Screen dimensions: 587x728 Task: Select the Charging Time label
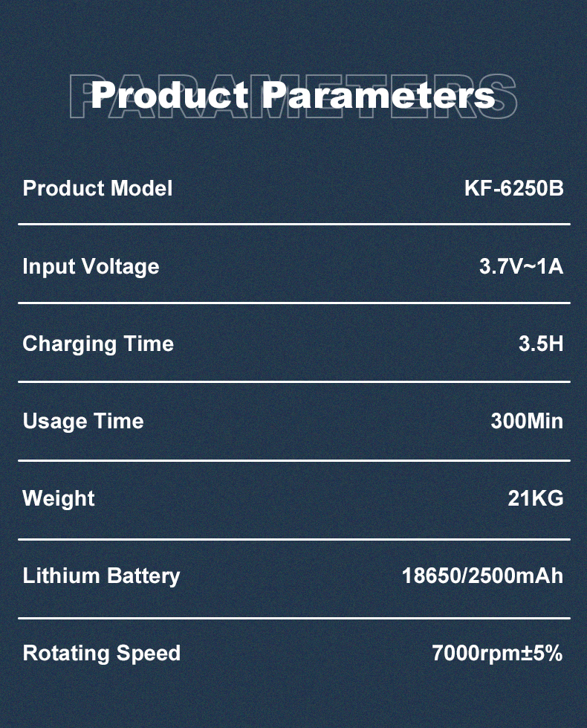point(98,344)
